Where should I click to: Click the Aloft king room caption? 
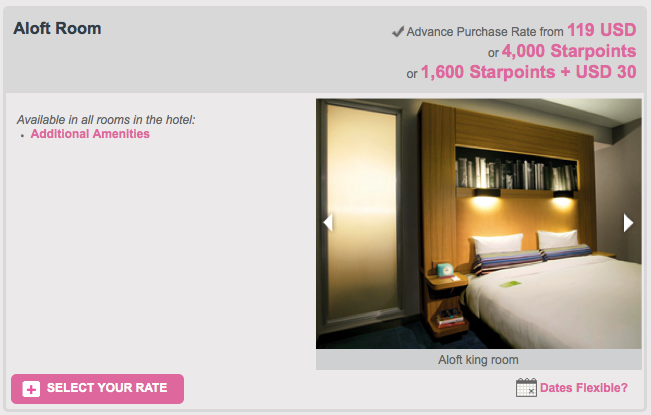(478, 360)
